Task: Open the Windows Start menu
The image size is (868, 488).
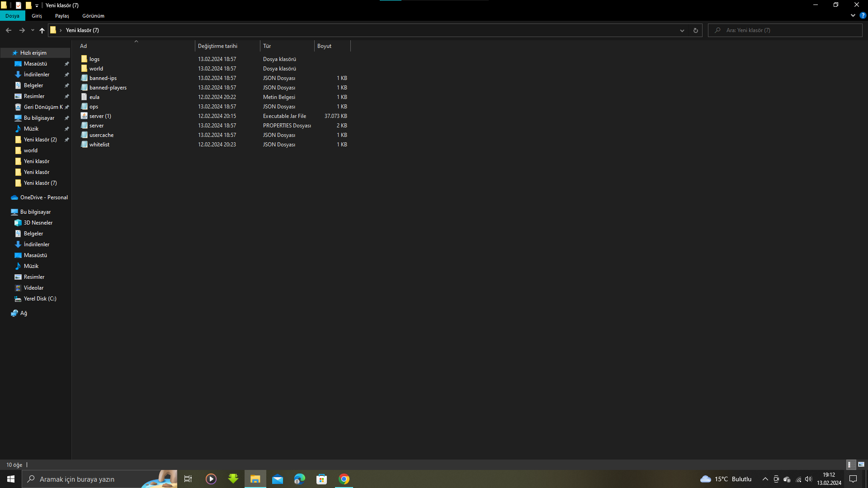Action: click(x=11, y=479)
